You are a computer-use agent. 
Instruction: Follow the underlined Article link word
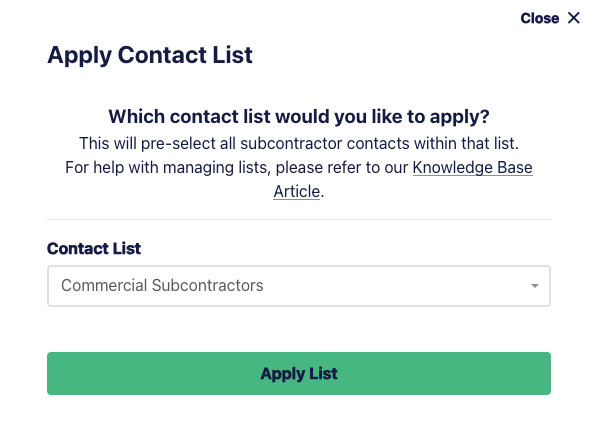tap(297, 191)
